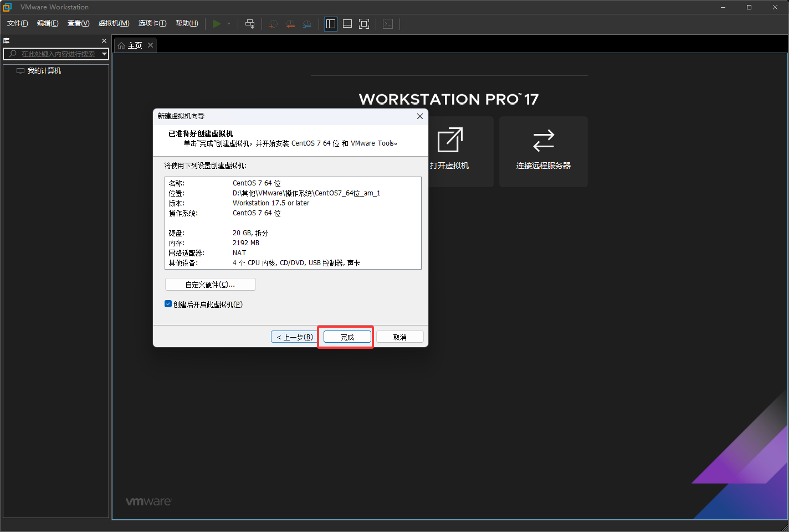Close the 新建虚拟机向导 dialog with X
789x532 pixels.
(x=420, y=116)
